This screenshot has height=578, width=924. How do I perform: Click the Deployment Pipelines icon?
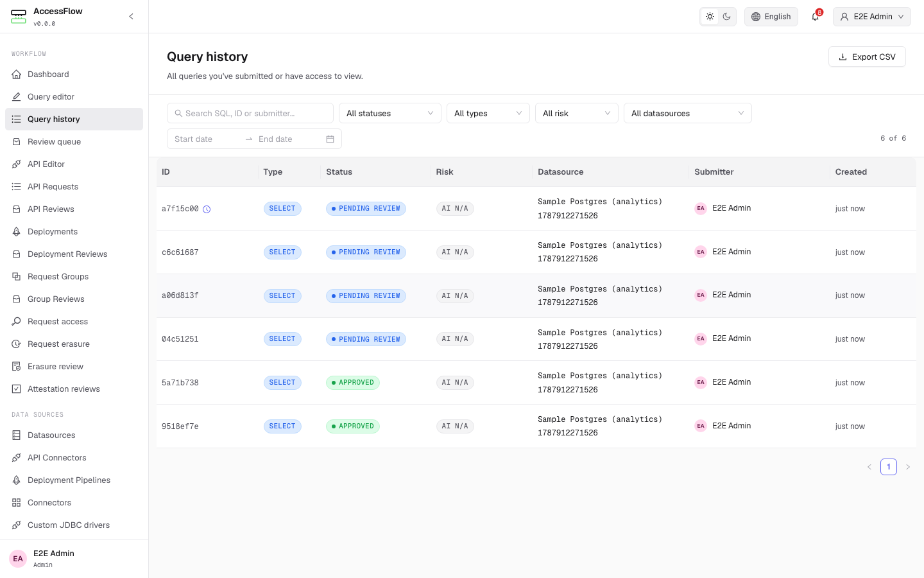[17, 480]
